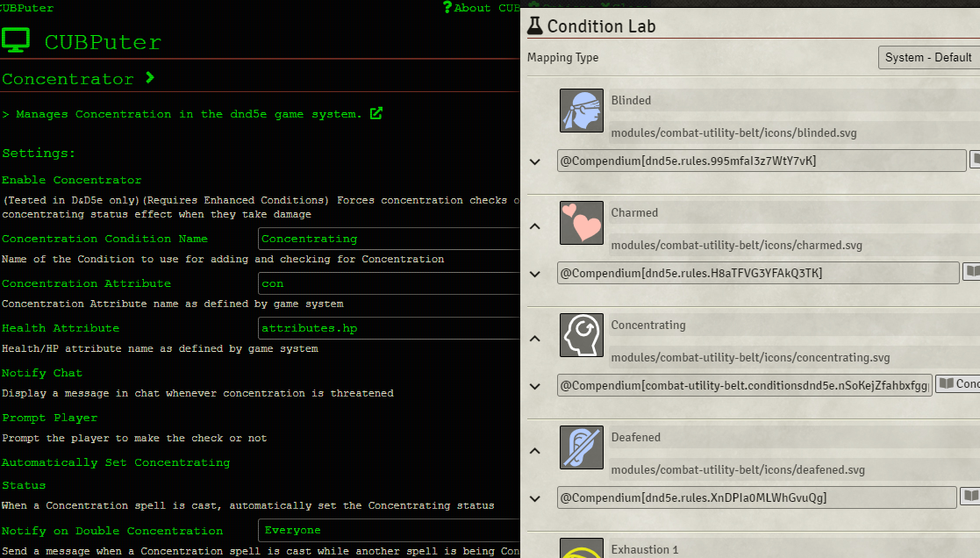Move Deafened condition up
The width and height of the screenshot is (980, 558).
(535, 451)
